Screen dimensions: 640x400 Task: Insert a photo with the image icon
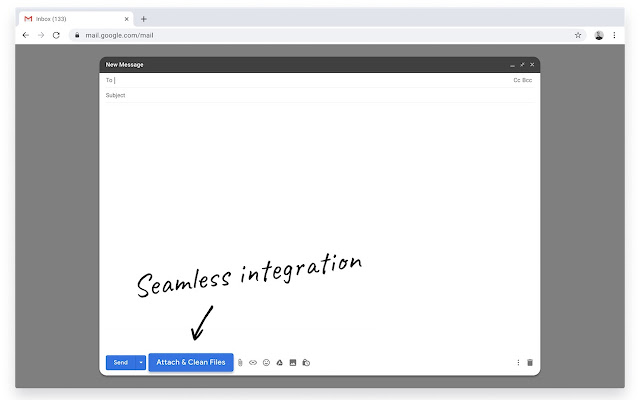click(x=293, y=362)
